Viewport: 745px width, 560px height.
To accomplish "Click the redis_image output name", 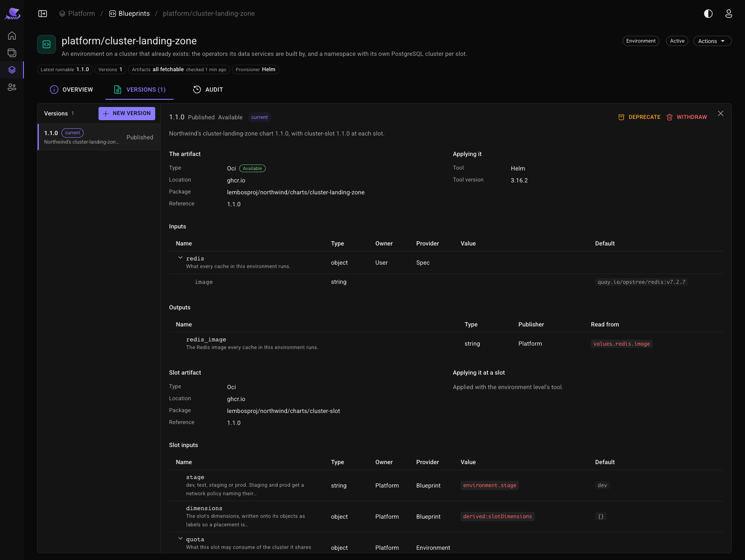I will click(x=206, y=340).
